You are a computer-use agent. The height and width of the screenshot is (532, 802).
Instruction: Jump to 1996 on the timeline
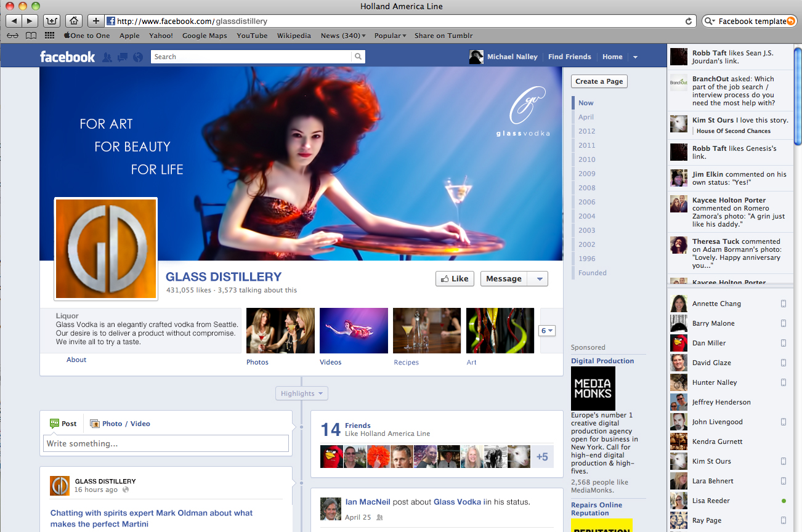tap(586, 259)
